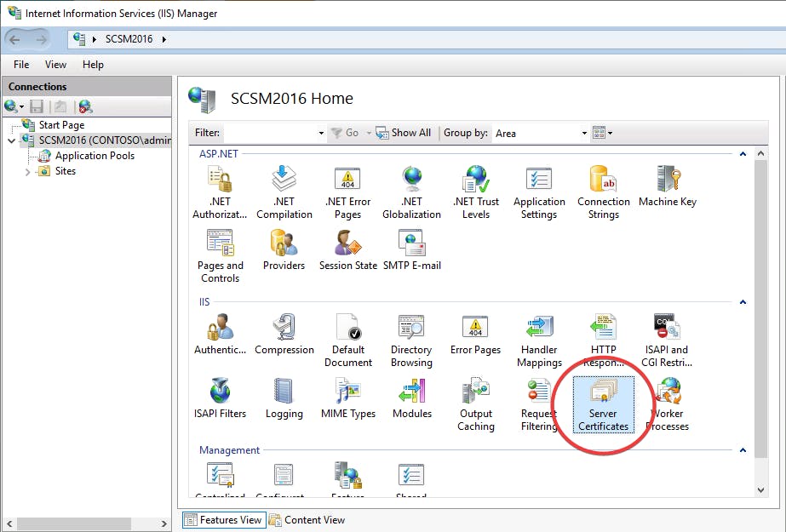Open Request Filtering feature
Screen dimensions: 786x532
click(539, 405)
